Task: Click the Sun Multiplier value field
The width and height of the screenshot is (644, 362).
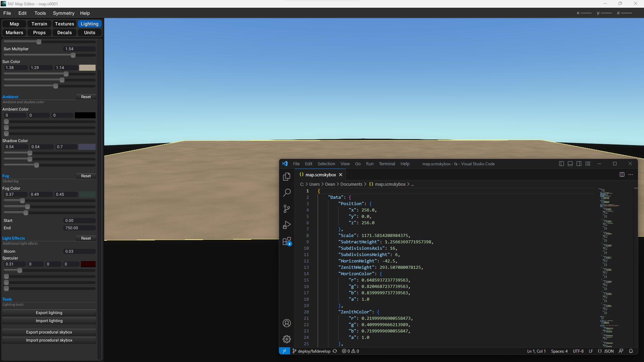Action: [x=79, y=49]
